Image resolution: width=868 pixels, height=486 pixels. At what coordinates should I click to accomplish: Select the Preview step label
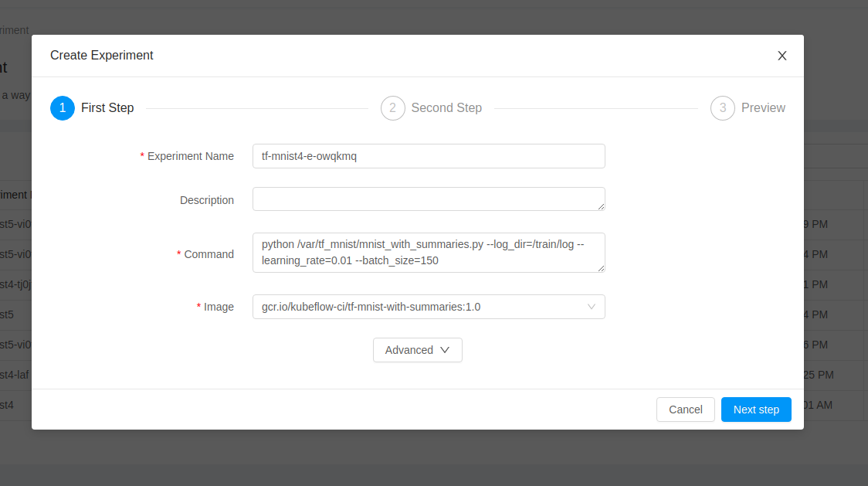763,107
